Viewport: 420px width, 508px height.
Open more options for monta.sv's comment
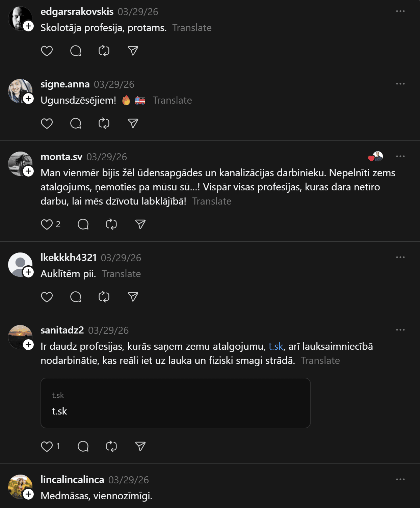pos(400,156)
